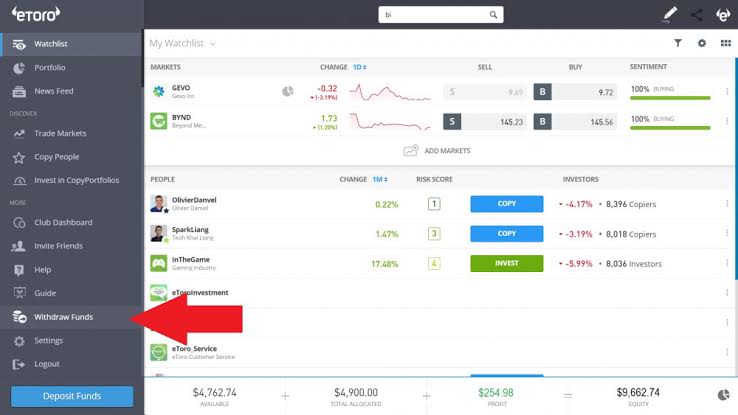This screenshot has width=738, height=415.
Task: Click eToroInvestment profile icon
Action: (159, 293)
